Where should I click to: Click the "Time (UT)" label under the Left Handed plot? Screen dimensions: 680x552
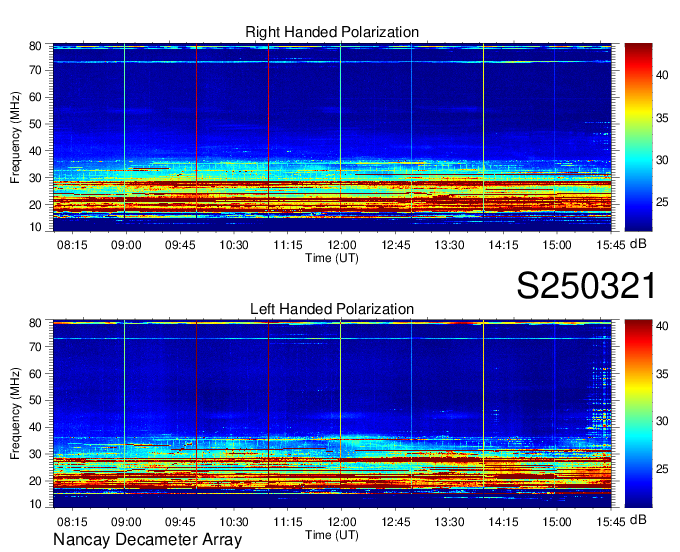click(332, 535)
